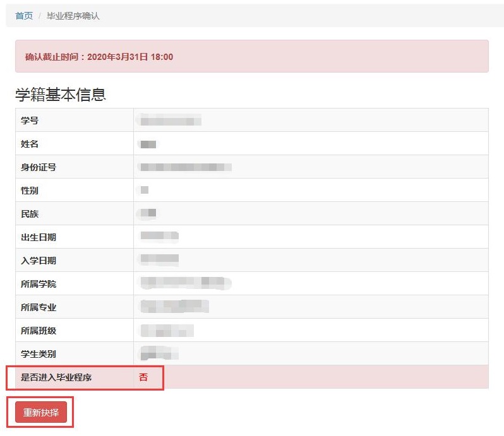Click the 所属专业 row label
Image resolution: width=504 pixels, height=436 pixels.
39,307
